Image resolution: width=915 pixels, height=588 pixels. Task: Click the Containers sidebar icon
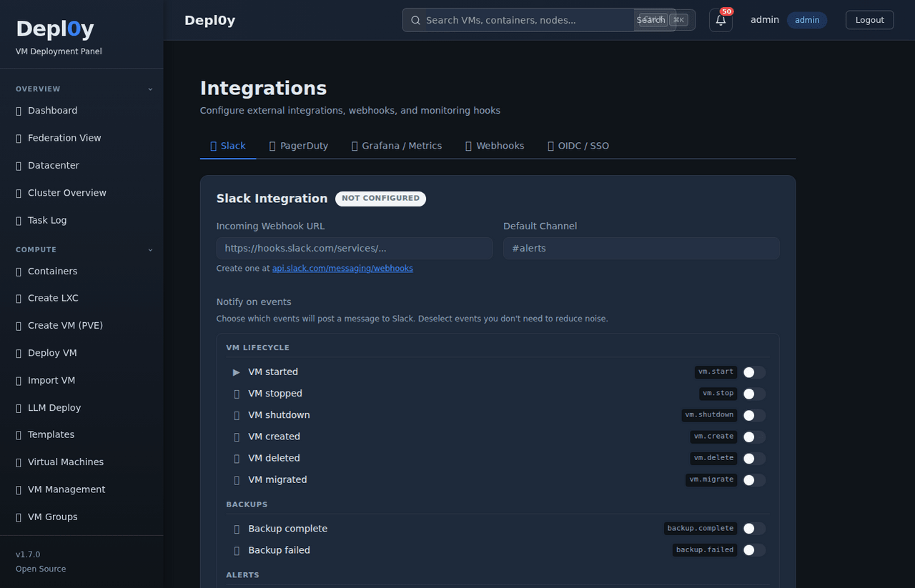[19, 271]
